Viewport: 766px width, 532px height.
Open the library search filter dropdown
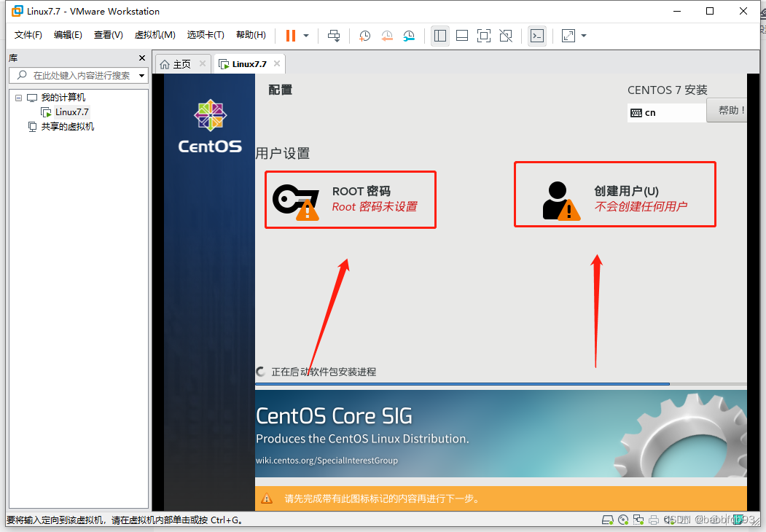tap(141, 76)
